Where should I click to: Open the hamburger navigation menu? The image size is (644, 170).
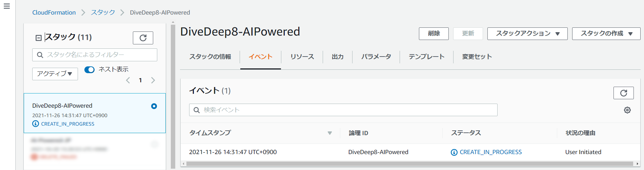tap(7, 6)
